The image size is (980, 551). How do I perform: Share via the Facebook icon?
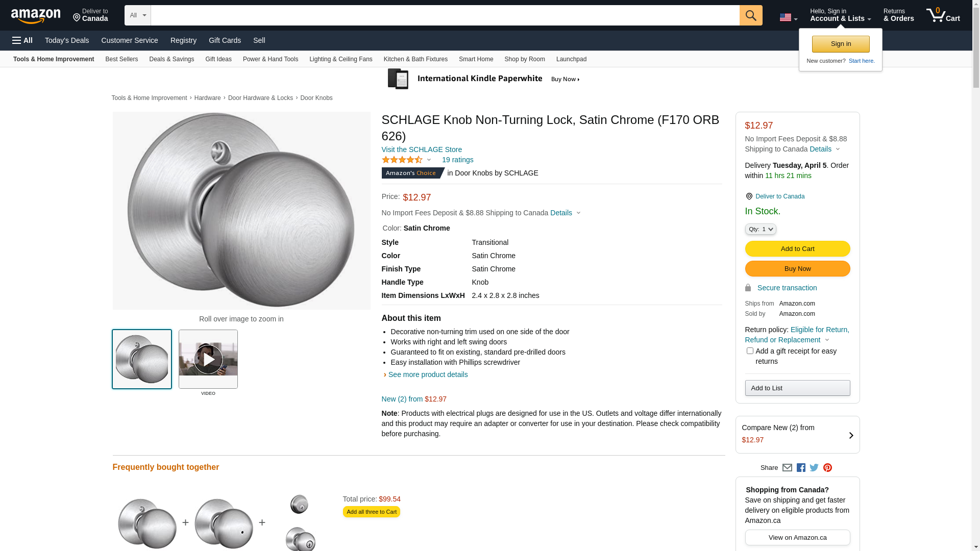pos(801,468)
